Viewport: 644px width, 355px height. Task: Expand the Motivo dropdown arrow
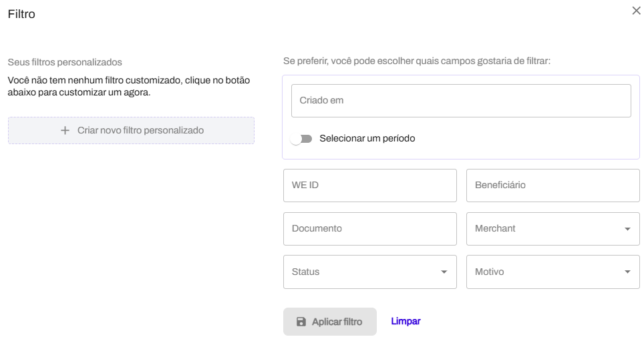627,272
